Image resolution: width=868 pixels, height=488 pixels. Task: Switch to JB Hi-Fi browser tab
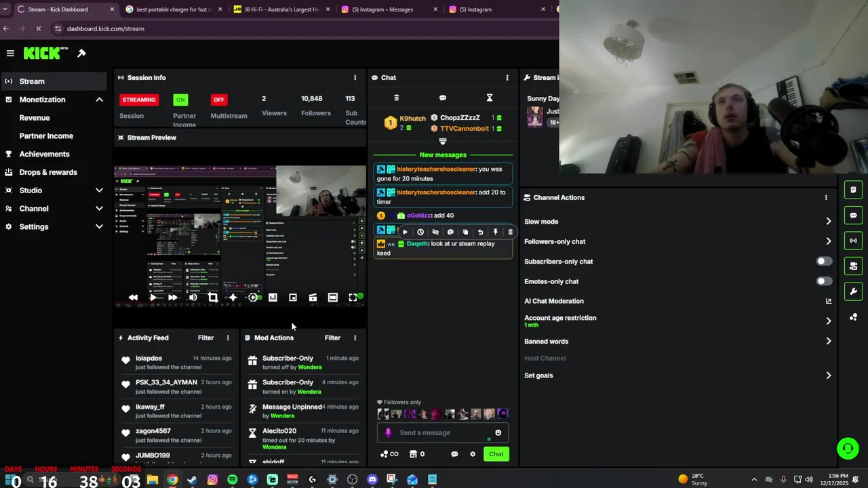pos(281,9)
